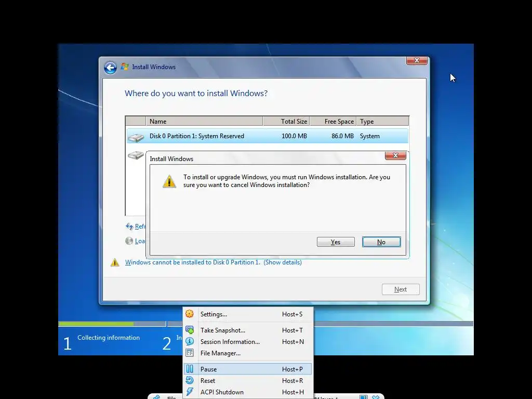Click the Pause bars icon

(190, 369)
